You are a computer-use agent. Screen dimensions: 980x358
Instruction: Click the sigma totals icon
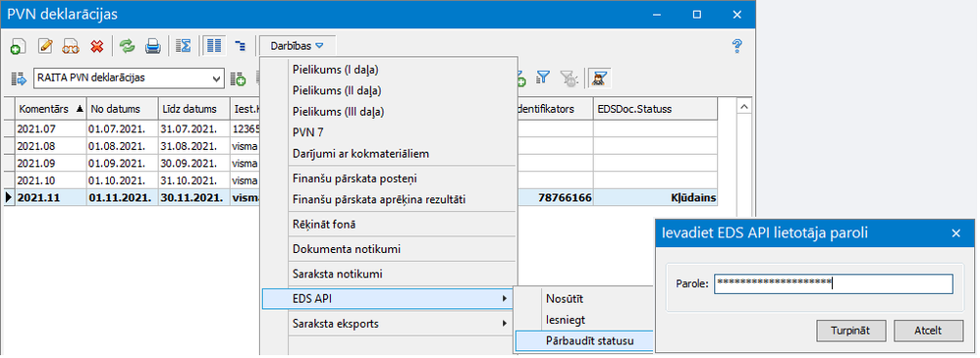pyautogui.click(x=183, y=46)
